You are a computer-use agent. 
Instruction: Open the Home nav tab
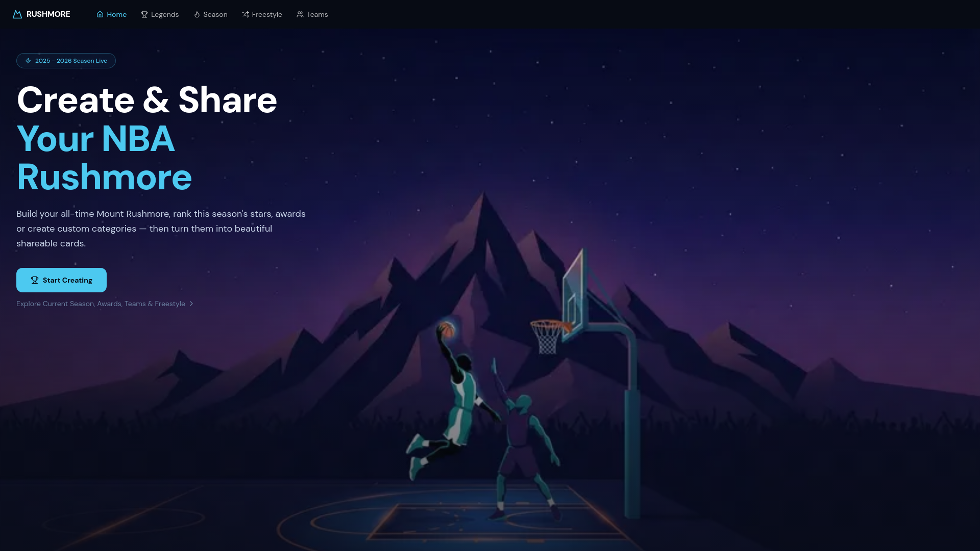(x=111, y=14)
